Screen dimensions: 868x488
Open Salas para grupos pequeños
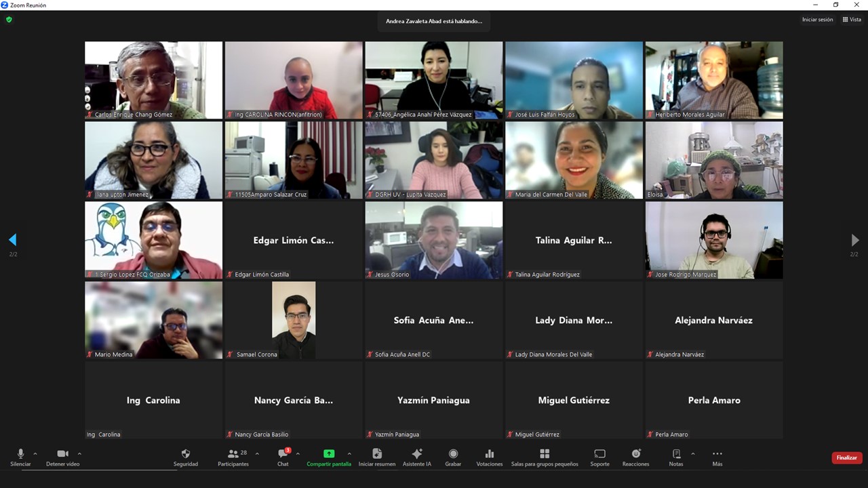[545, 454]
